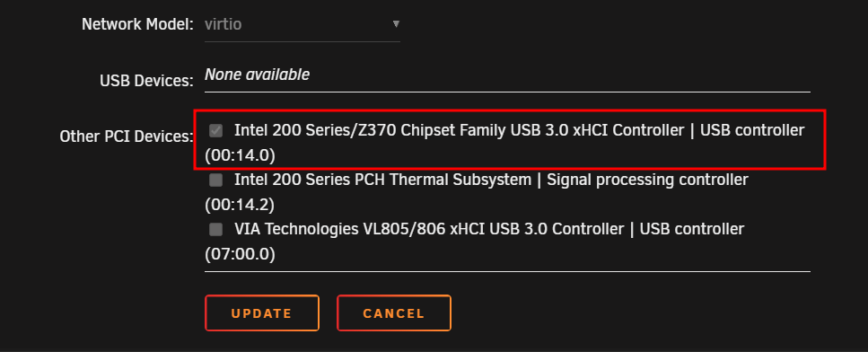868x352 pixels.
Task: Click the 'USB Devices:' field label
Action: coord(146,81)
